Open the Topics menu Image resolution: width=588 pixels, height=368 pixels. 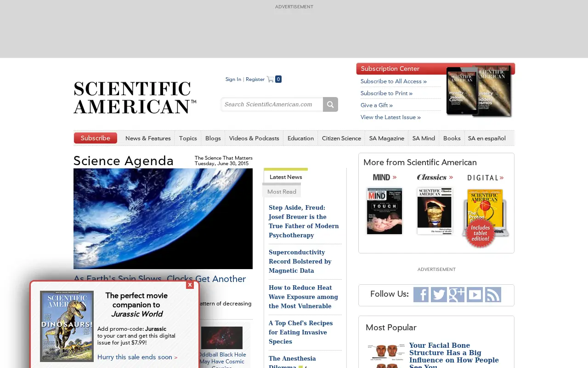[188, 138]
